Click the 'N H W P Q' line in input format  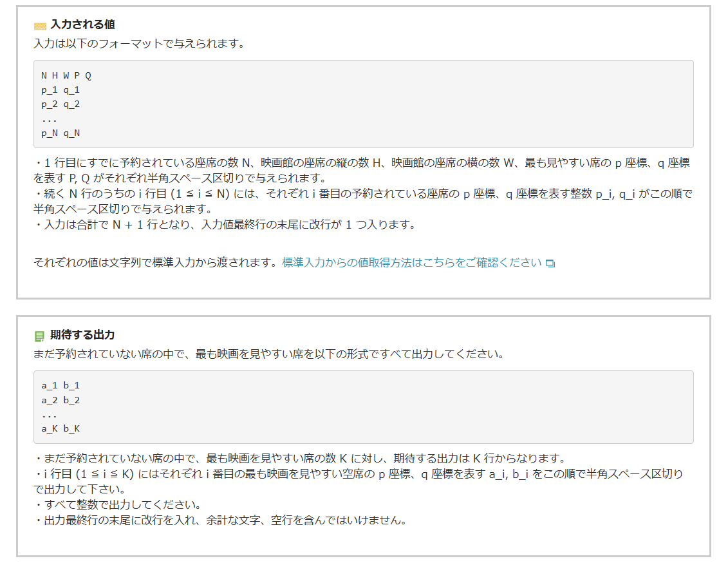pyautogui.click(x=66, y=75)
